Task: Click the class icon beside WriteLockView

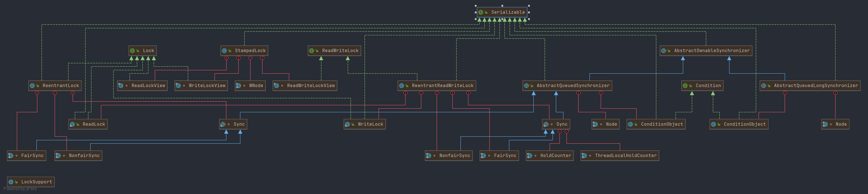Action: (178, 86)
